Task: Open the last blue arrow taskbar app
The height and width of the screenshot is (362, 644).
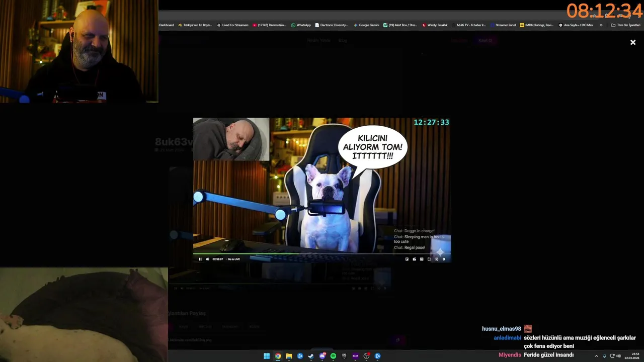Action: pyautogui.click(x=377, y=356)
